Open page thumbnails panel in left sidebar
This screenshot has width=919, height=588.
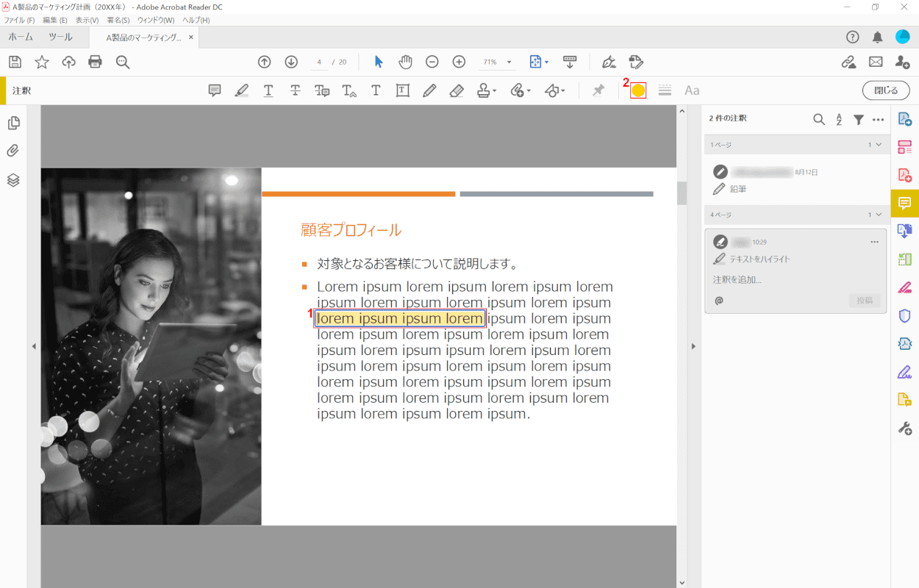13,123
